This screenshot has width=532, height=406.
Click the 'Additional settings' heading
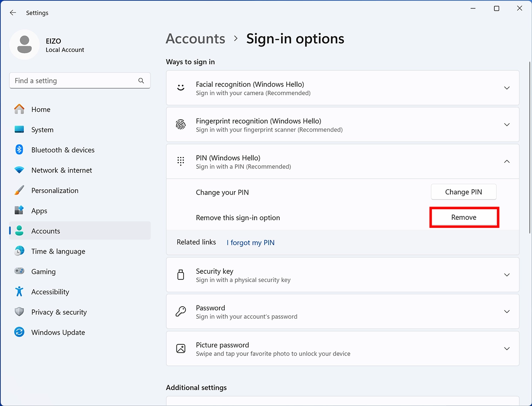coord(196,387)
